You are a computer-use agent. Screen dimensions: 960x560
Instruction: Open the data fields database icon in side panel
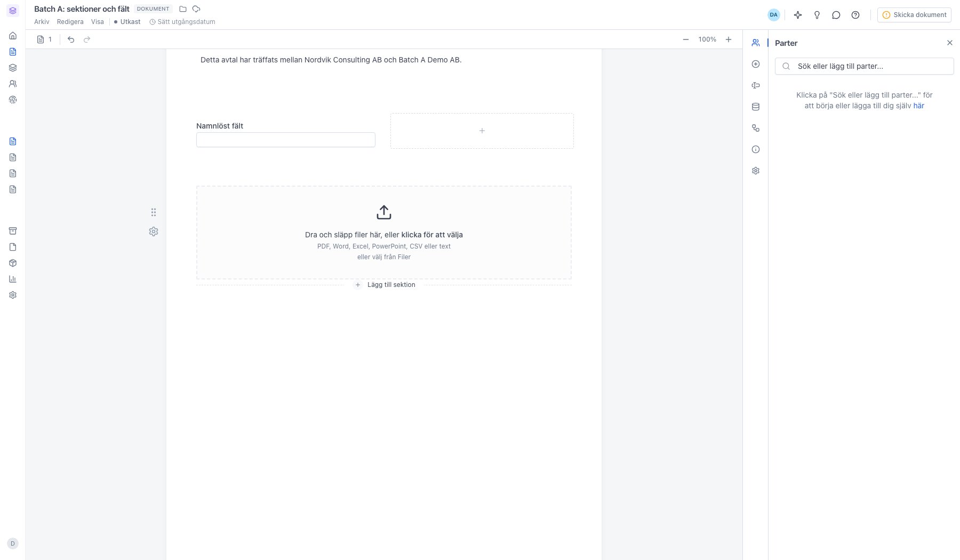click(756, 107)
